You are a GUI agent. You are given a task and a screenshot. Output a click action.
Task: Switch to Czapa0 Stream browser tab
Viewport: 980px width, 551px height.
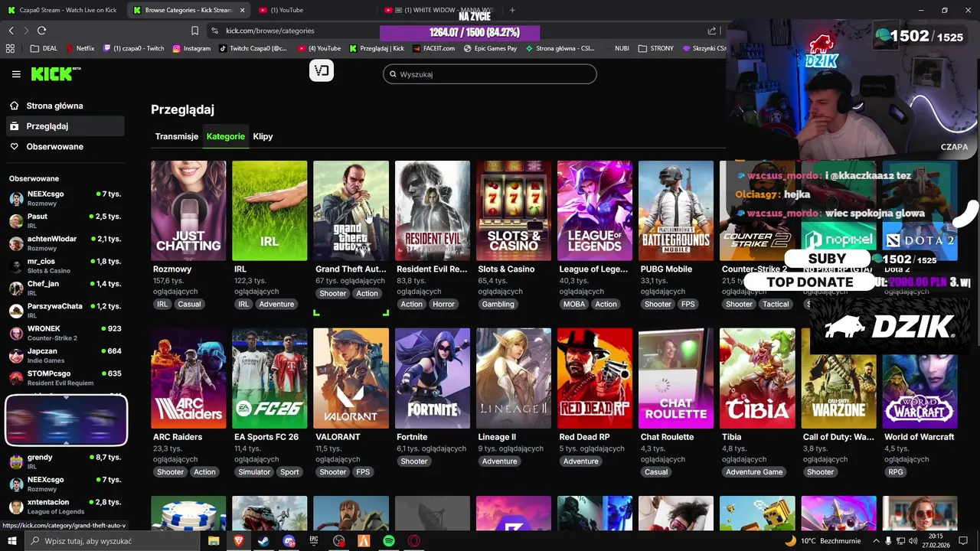pyautogui.click(x=63, y=10)
